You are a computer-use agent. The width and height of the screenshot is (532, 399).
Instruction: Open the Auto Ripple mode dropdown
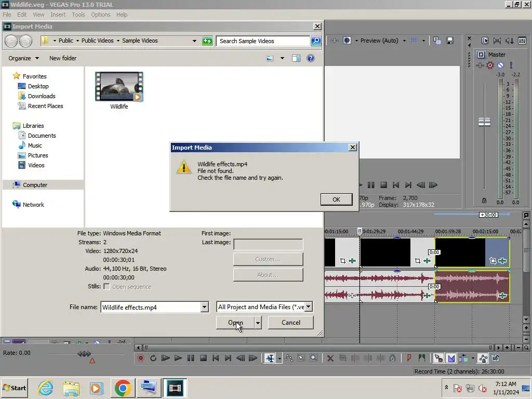[473, 358]
